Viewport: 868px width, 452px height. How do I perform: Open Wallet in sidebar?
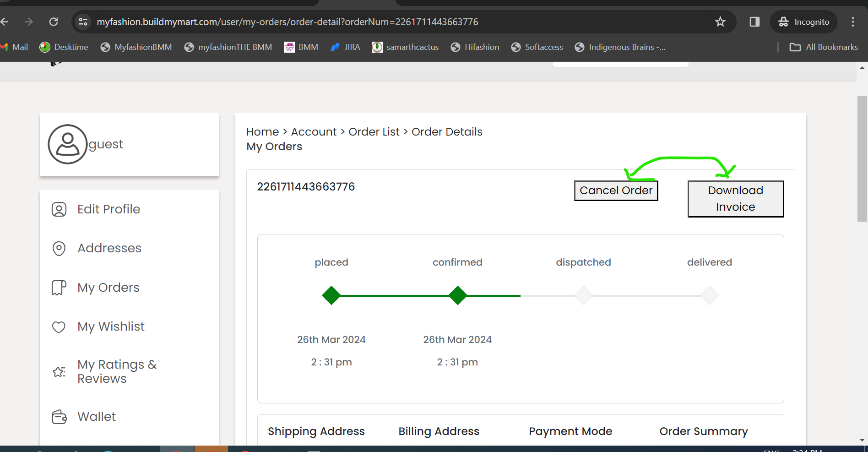pos(97,417)
